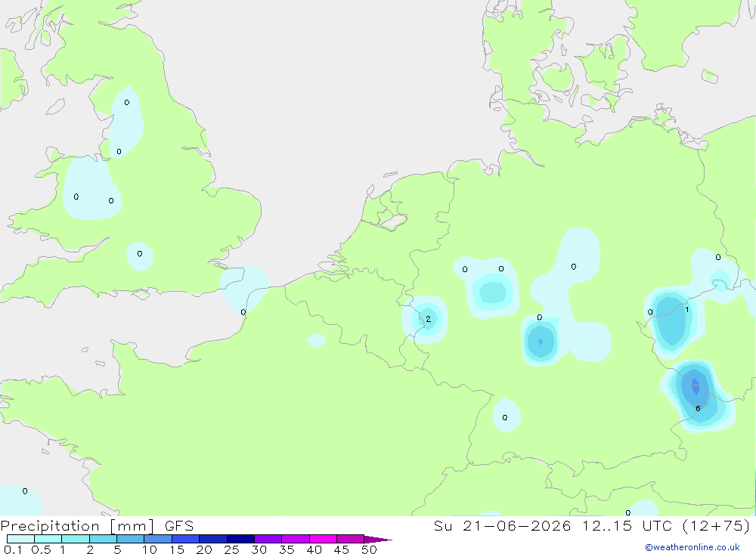The width and height of the screenshot is (756, 554).
Task: Select the 5–10 mm legend color swatch
Action: pos(131,539)
